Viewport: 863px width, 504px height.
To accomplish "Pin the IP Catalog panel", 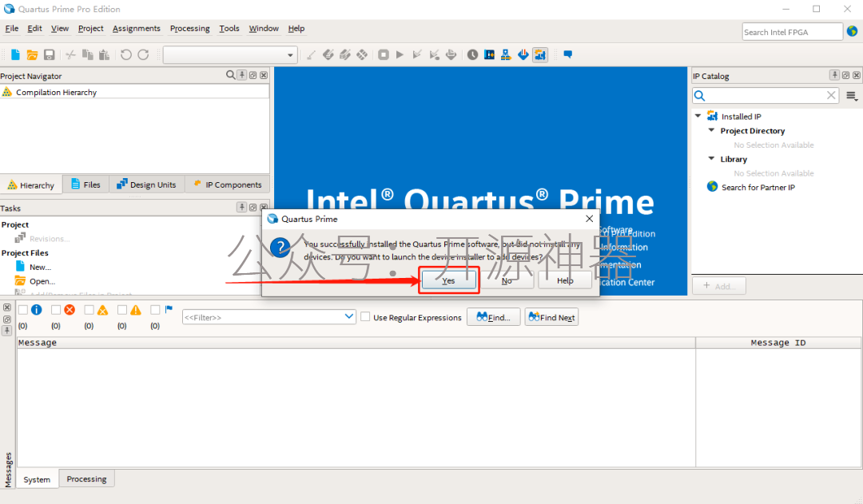I will 834,75.
